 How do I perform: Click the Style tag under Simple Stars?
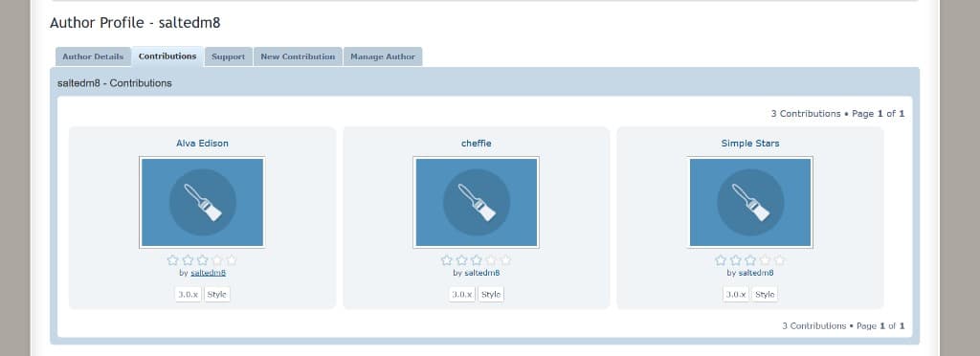click(x=765, y=294)
